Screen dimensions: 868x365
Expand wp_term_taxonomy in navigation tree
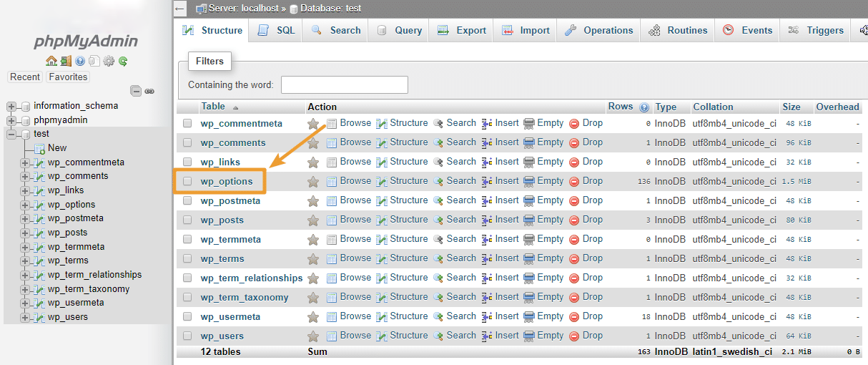(25, 289)
